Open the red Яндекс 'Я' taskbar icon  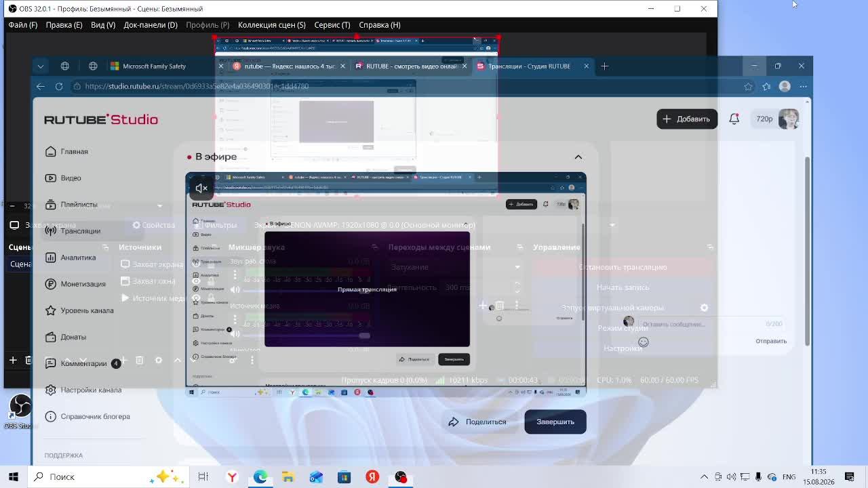[x=372, y=476]
